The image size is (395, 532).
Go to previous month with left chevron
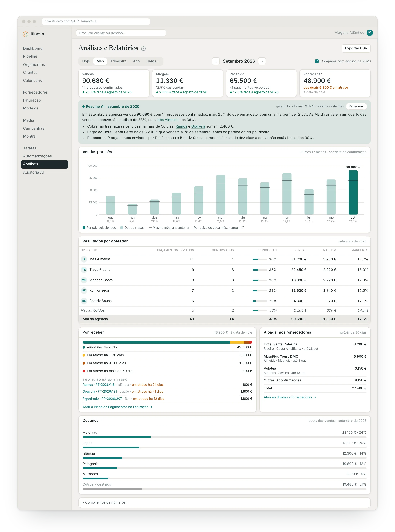216,61
